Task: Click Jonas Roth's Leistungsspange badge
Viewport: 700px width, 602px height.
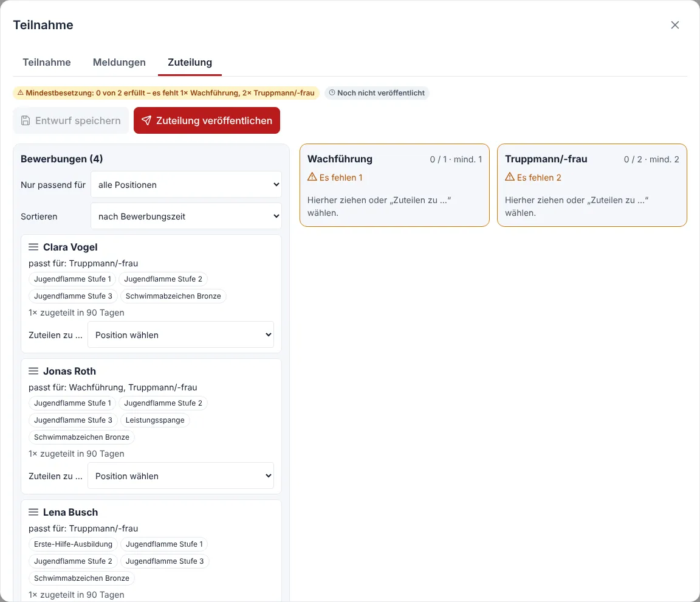Action: (155, 420)
